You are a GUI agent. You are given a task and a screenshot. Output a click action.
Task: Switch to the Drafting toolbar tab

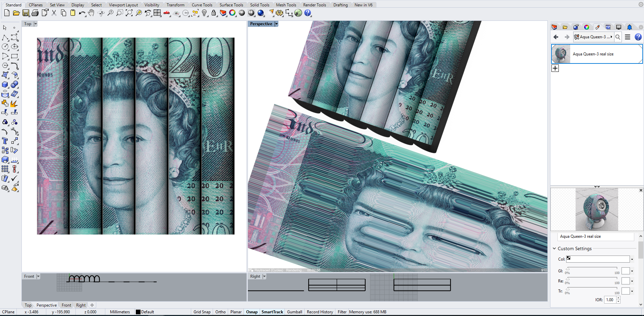point(340,5)
